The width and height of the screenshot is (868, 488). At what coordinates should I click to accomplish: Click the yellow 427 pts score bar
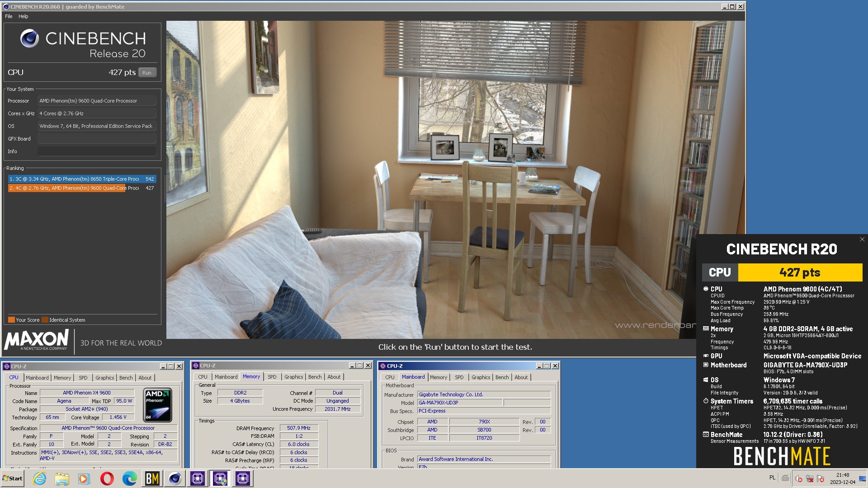tap(800, 272)
